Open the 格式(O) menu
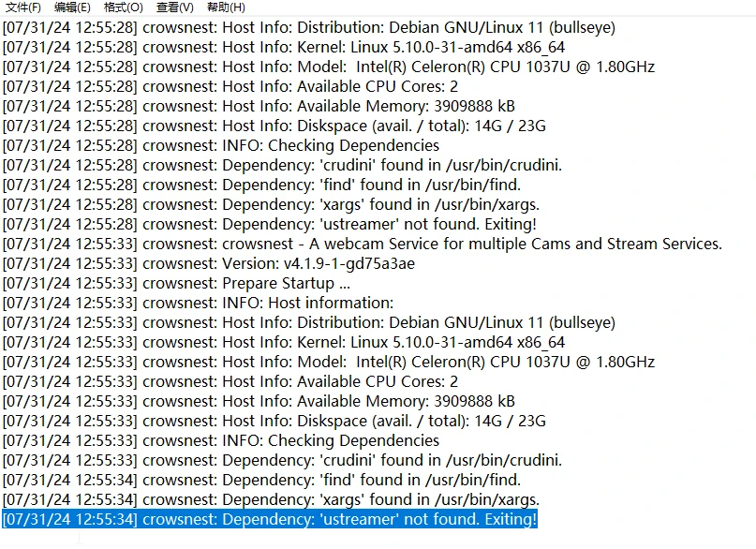This screenshot has height=549, width=756. pyautogui.click(x=124, y=7)
